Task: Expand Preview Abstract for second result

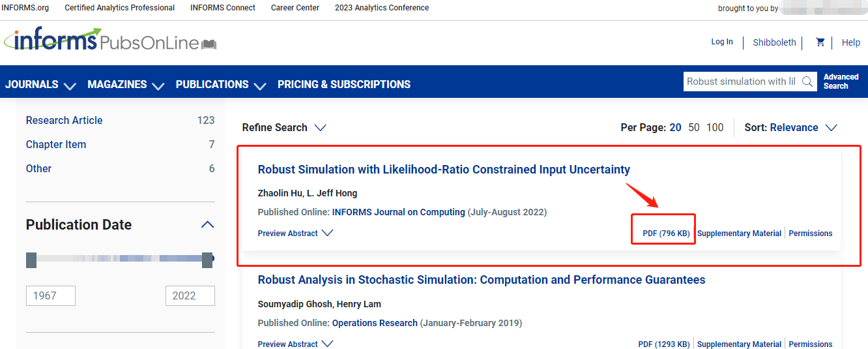Action: point(295,344)
